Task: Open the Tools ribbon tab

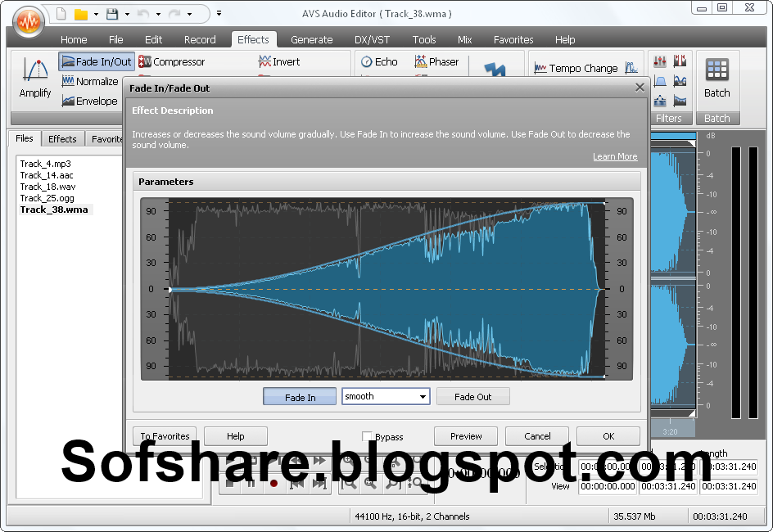Action: 424,39
